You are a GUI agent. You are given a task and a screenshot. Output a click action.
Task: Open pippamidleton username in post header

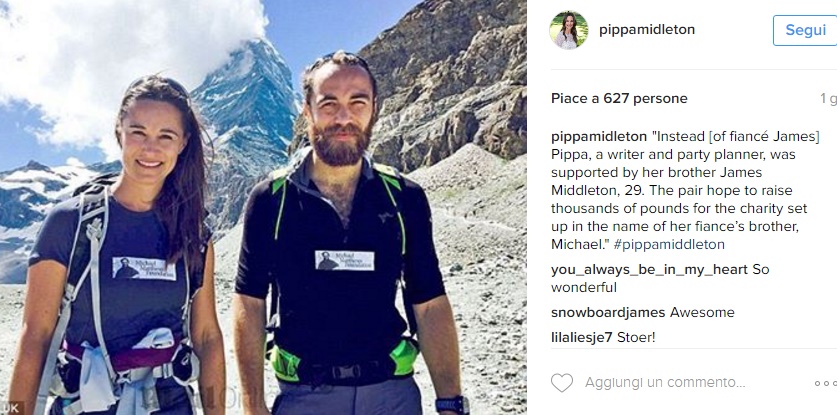[x=647, y=30]
